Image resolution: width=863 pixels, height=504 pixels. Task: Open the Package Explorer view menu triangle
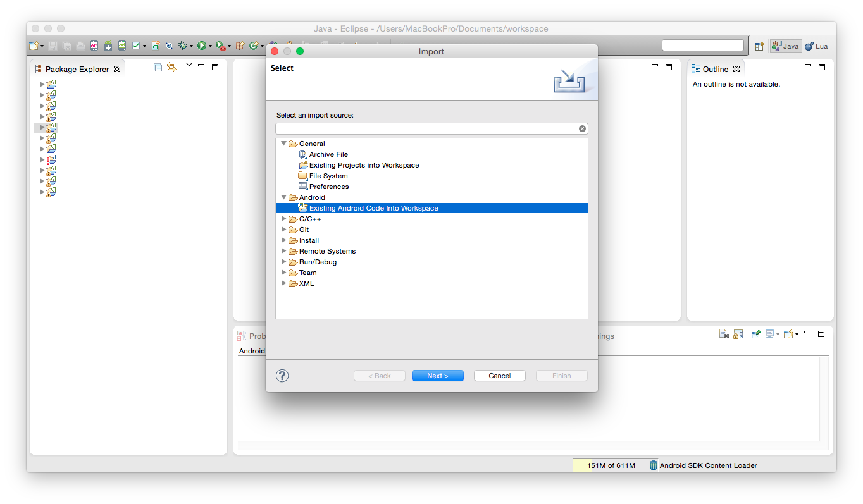(x=189, y=65)
